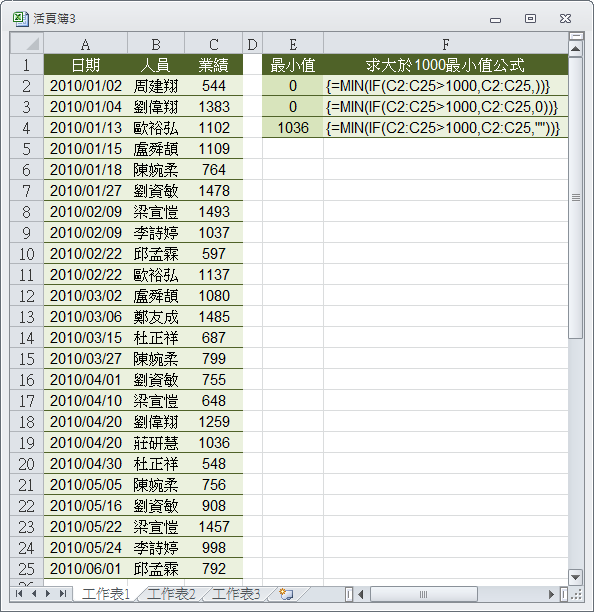Select date cell 2010/01/13
Viewport: 594px width, 612px height.
coord(85,128)
